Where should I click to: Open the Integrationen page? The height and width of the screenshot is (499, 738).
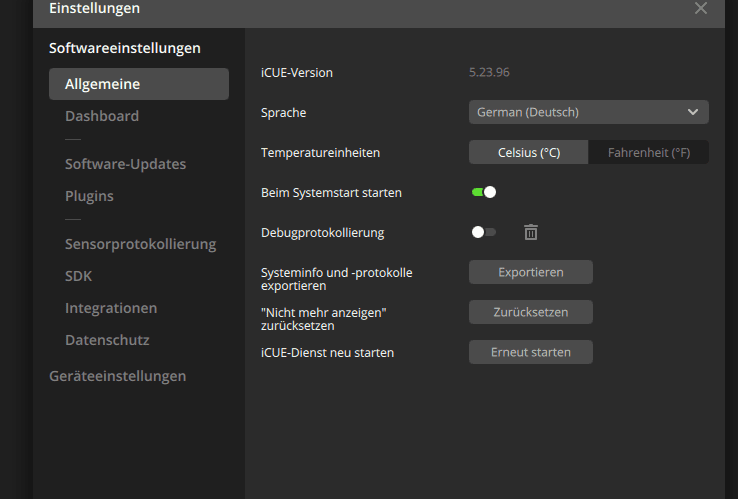tap(111, 308)
